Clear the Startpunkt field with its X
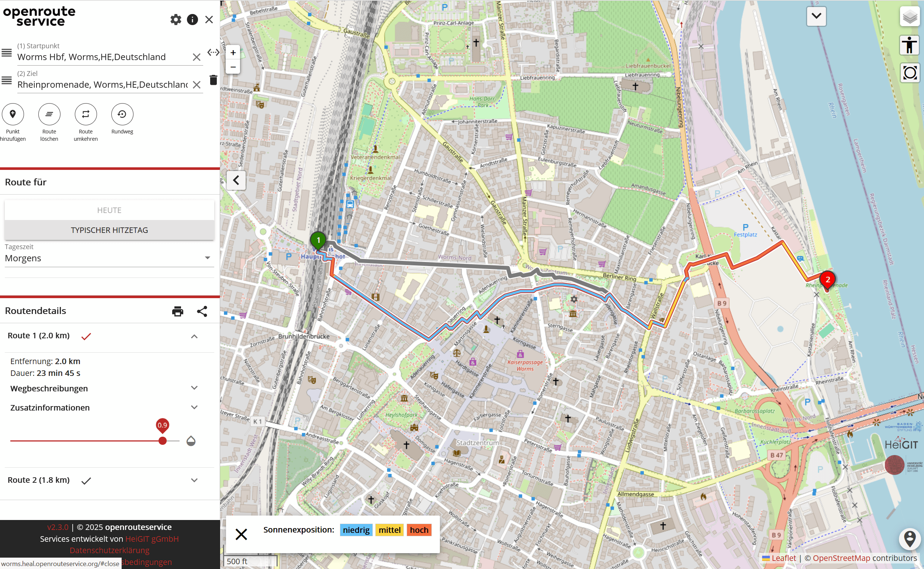This screenshot has width=924, height=569. [197, 57]
